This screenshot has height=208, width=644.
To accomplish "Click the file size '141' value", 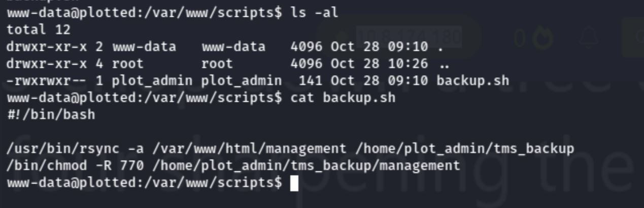I will [x=311, y=80].
